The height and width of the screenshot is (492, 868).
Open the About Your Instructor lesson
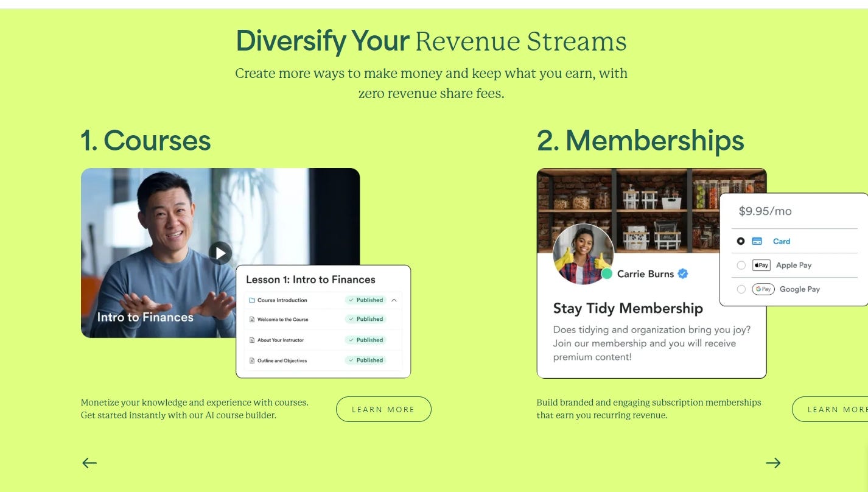(323, 340)
